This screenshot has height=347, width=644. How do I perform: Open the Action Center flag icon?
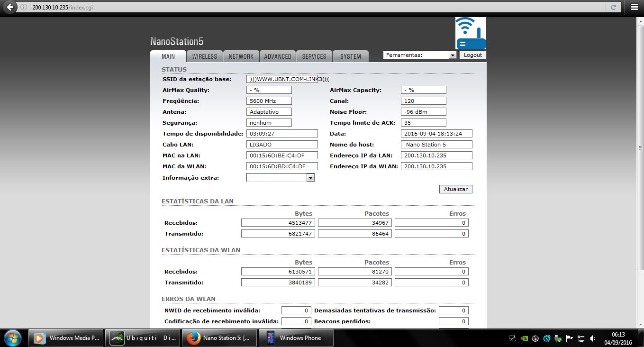pyautogui.click(x=570, y=338)
